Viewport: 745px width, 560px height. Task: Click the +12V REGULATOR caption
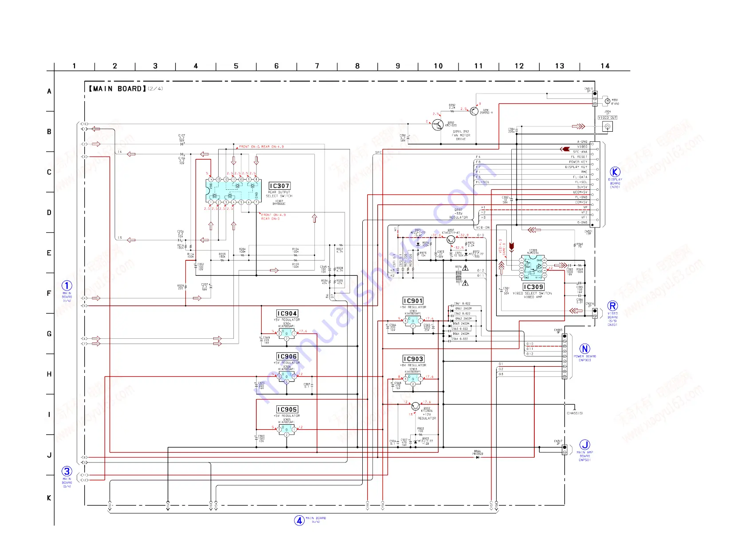click(427, 416)
